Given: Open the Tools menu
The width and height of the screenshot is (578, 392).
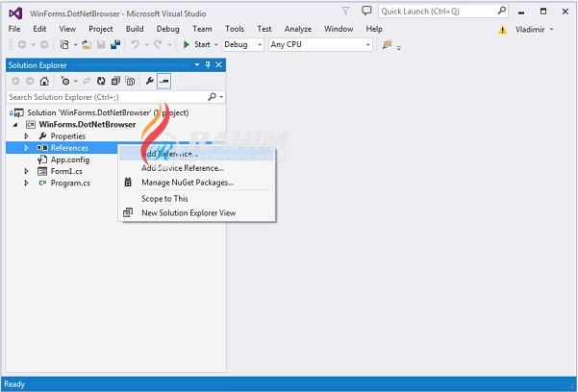Looking at the screenshot, I should click(x=235, y=29).
